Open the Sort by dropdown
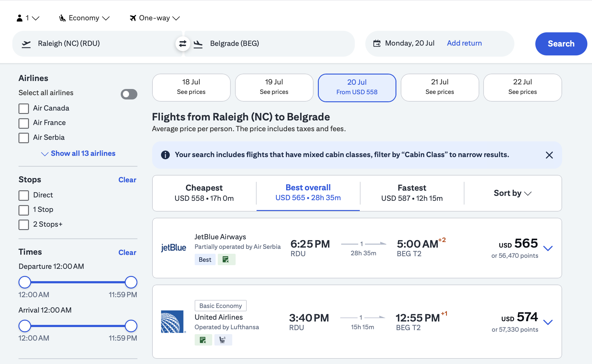This screenshot has width=592, height=364. (512, 193)
